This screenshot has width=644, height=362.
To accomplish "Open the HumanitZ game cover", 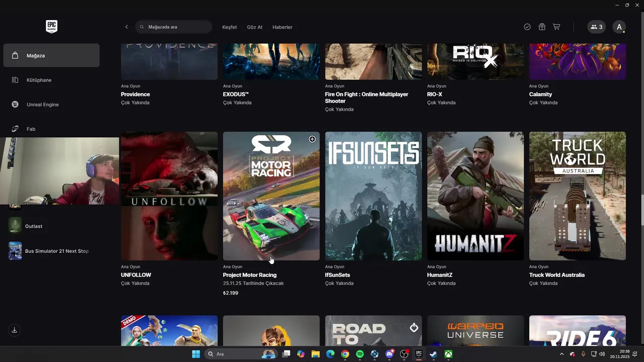I will pyautogui.click(x=475, y=196).
